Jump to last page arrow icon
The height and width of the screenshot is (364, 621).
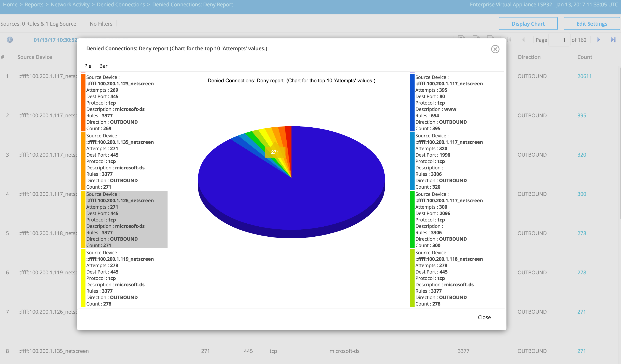[613, 40]
